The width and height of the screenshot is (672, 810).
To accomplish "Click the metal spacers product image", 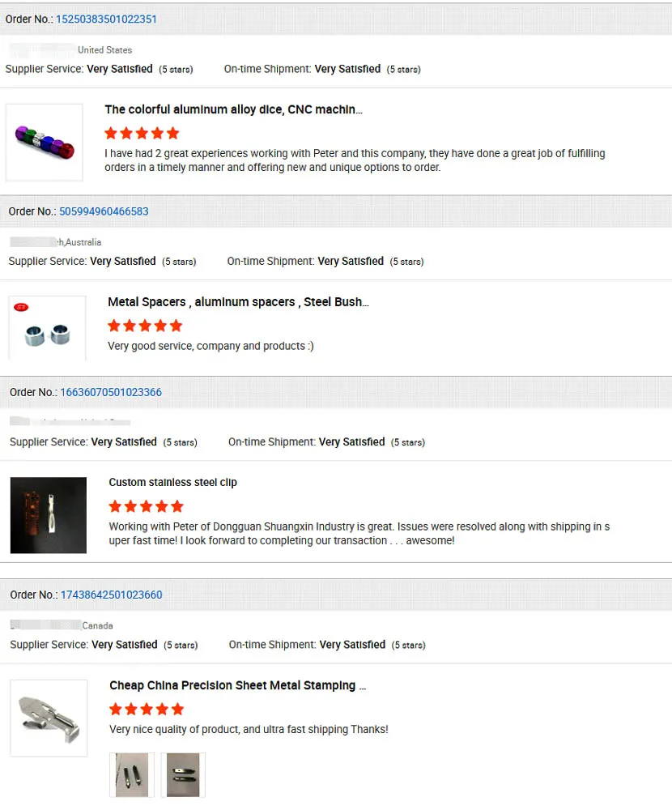I will 47,329.
